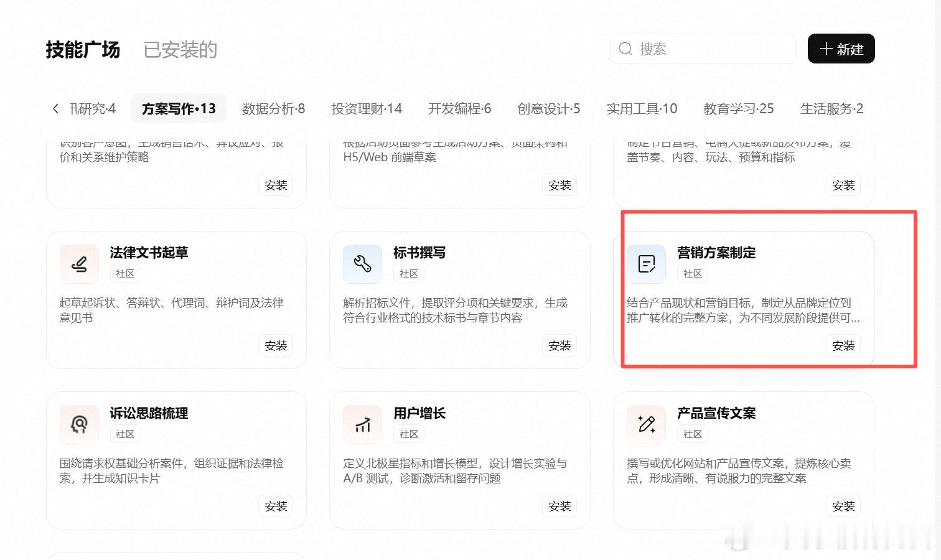This screenshot has height=560, width=941.
Task: Open the 诉讼思路梳理 skill title
Action: click(149, 413)
